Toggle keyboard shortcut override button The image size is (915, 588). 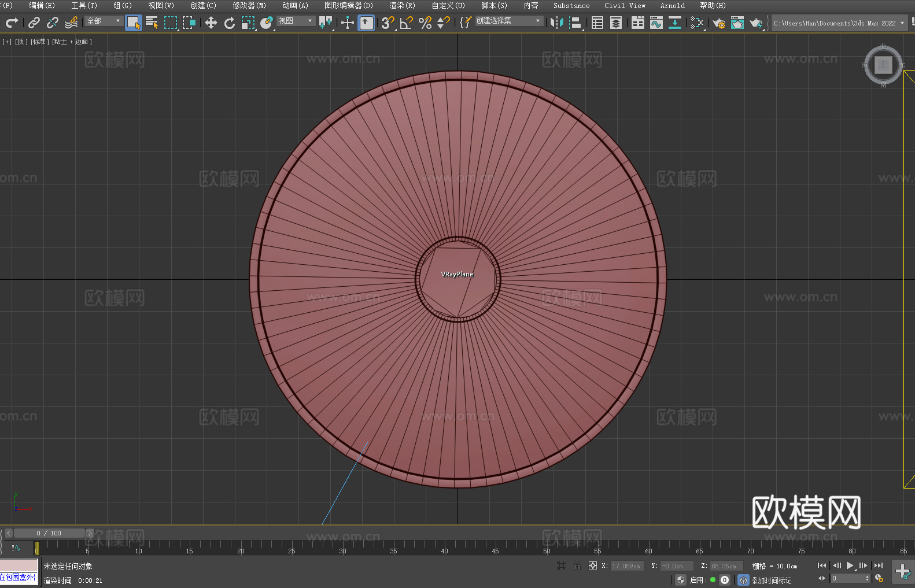[366, 23]
